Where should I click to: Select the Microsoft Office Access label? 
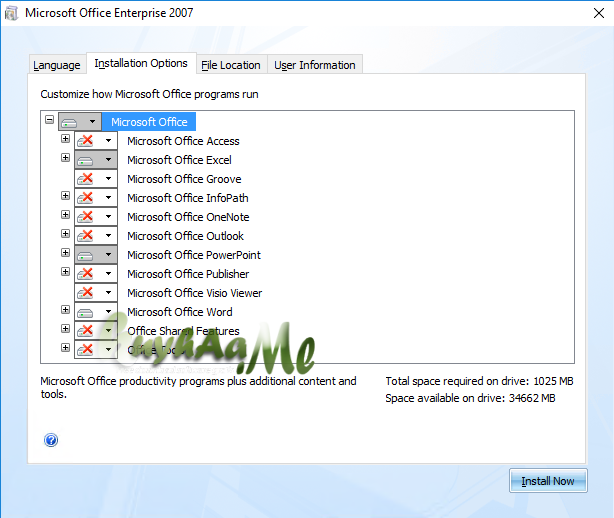183,141
